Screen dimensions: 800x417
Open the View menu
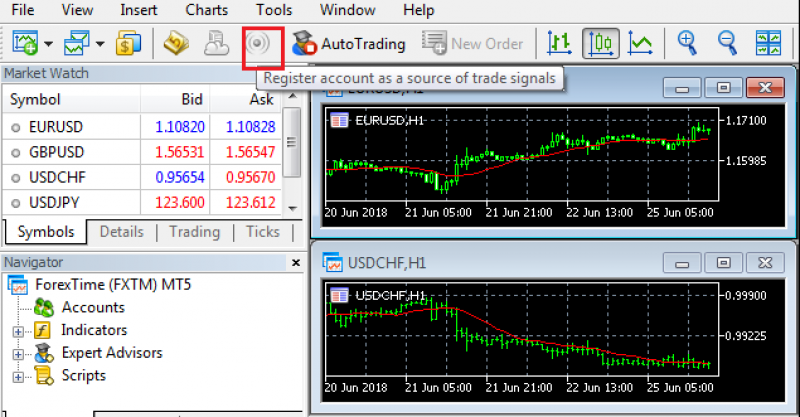coord(78,10)
